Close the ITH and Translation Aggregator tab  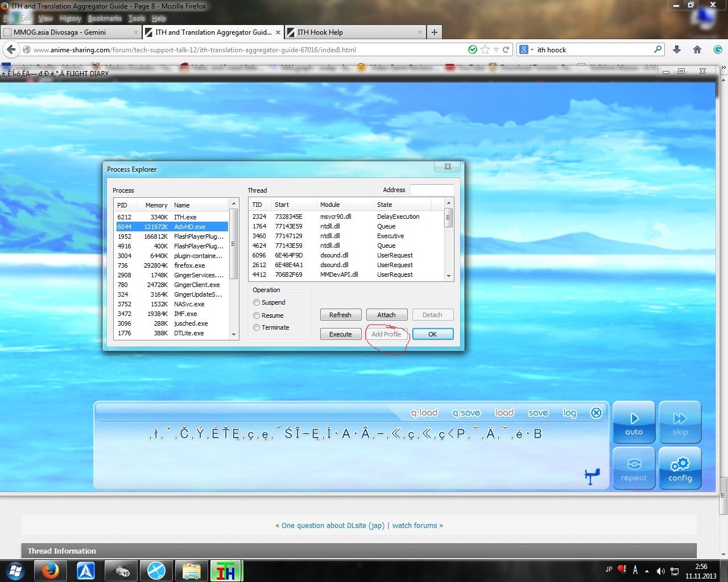(278, 32)
